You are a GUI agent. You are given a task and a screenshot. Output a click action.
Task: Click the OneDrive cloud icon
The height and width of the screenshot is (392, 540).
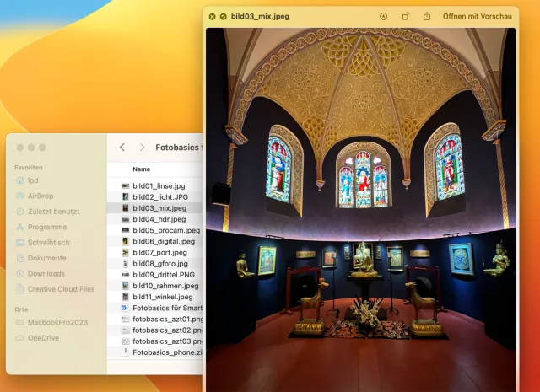(x=20, y=338)
